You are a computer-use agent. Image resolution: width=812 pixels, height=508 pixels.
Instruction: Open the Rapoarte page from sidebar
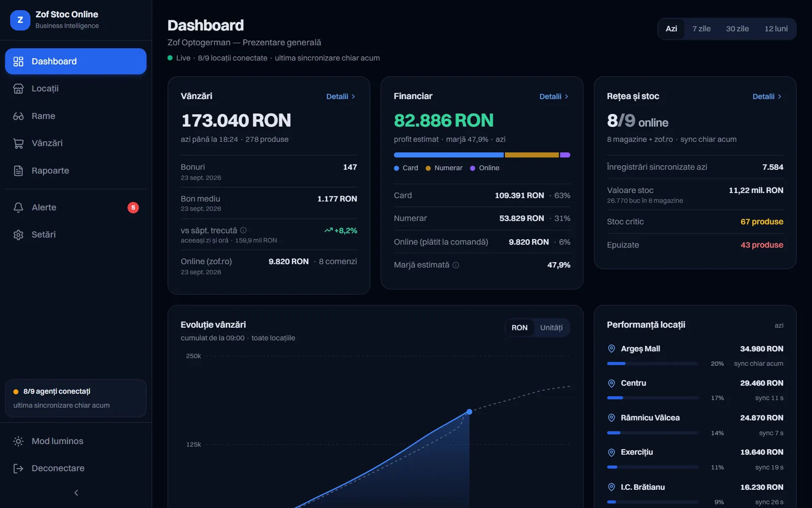point(76,171)
